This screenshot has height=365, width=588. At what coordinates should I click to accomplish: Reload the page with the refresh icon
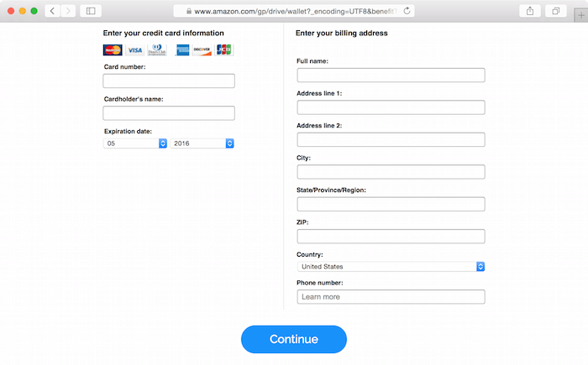click(x=407, y=11)
